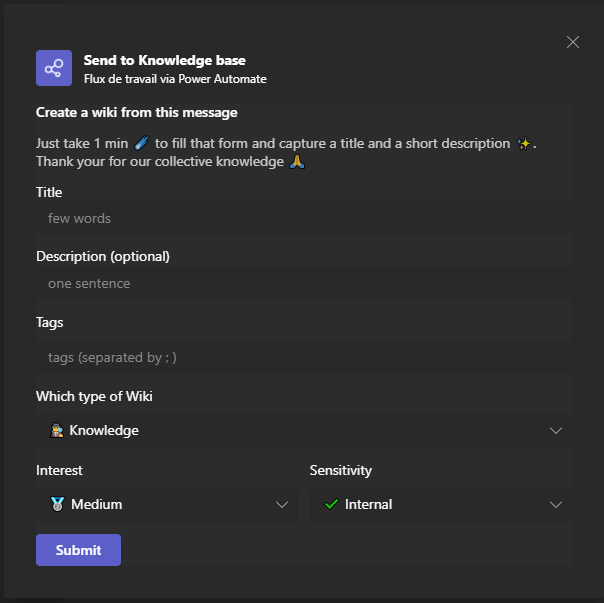Click the sparkles emoji in the instructions

524,144
